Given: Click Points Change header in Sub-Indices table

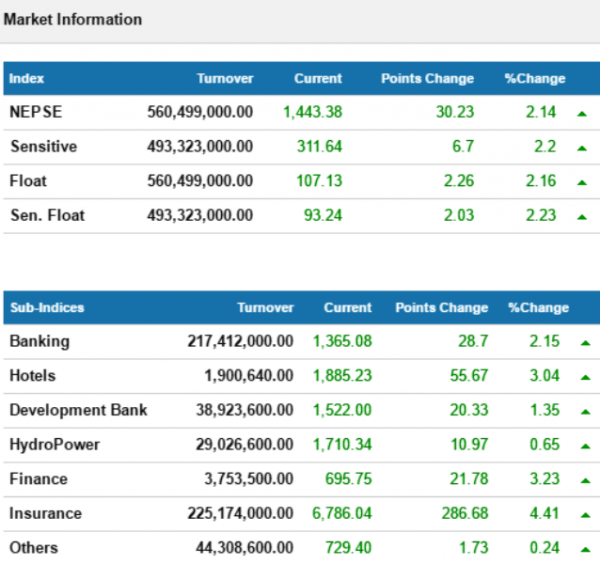Looking at the screenshot, I should 442,308.
